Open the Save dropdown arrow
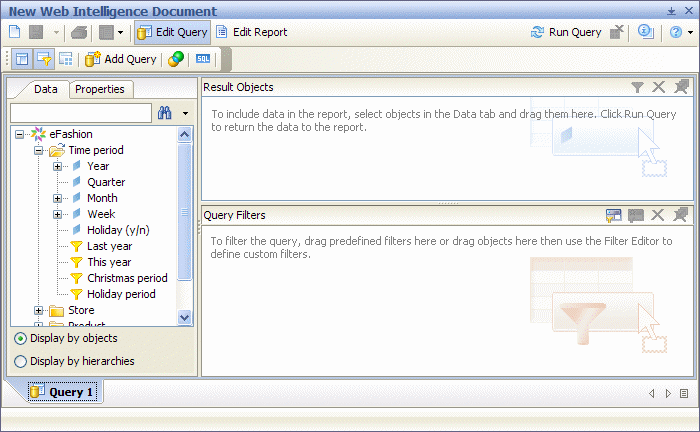 tap(56, 32)
